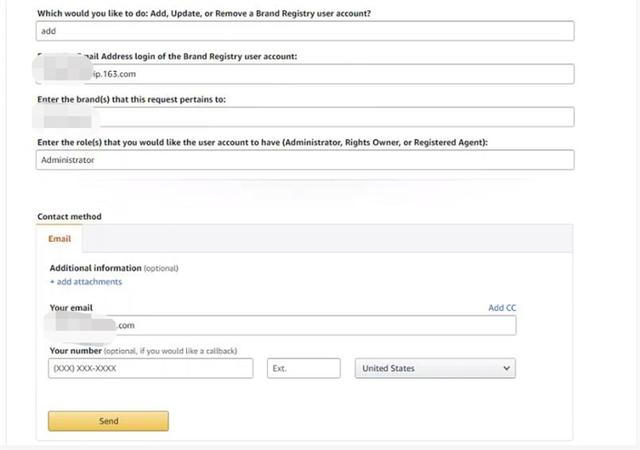Click the Brand Registry login email field
Screen dimensions: 640x450
[x=305, y=74]
